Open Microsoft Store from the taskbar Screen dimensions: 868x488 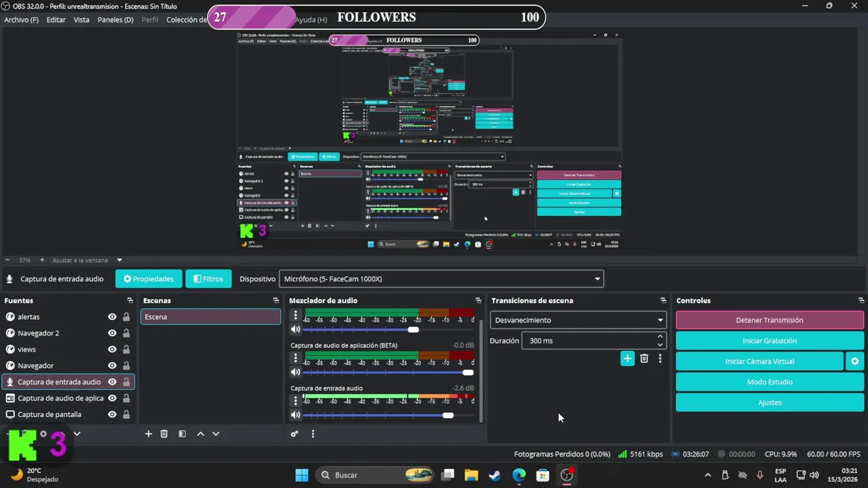542,475
